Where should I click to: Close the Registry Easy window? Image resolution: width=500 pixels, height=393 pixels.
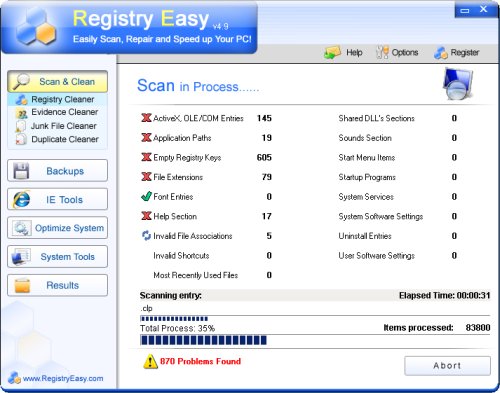[484, 9]
